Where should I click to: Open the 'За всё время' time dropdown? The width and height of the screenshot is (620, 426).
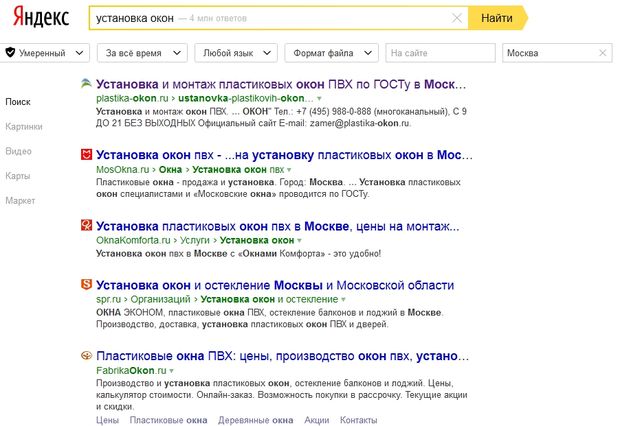point(143,53)
